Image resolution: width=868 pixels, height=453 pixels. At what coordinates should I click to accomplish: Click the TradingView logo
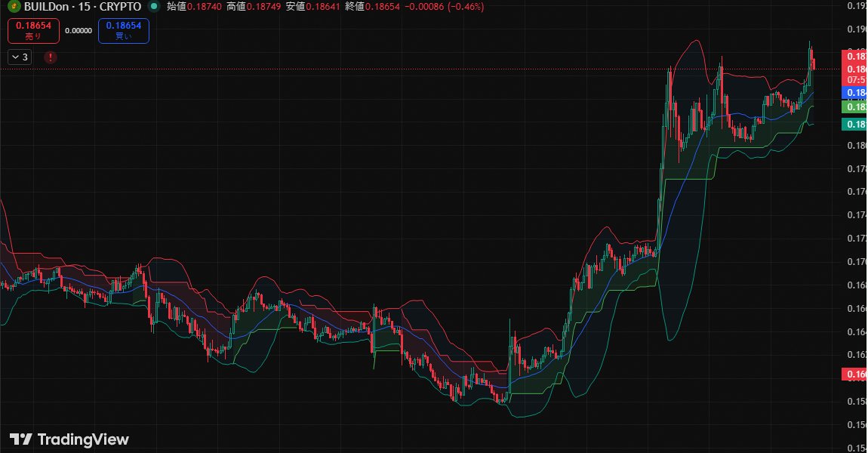click(69, 439)
